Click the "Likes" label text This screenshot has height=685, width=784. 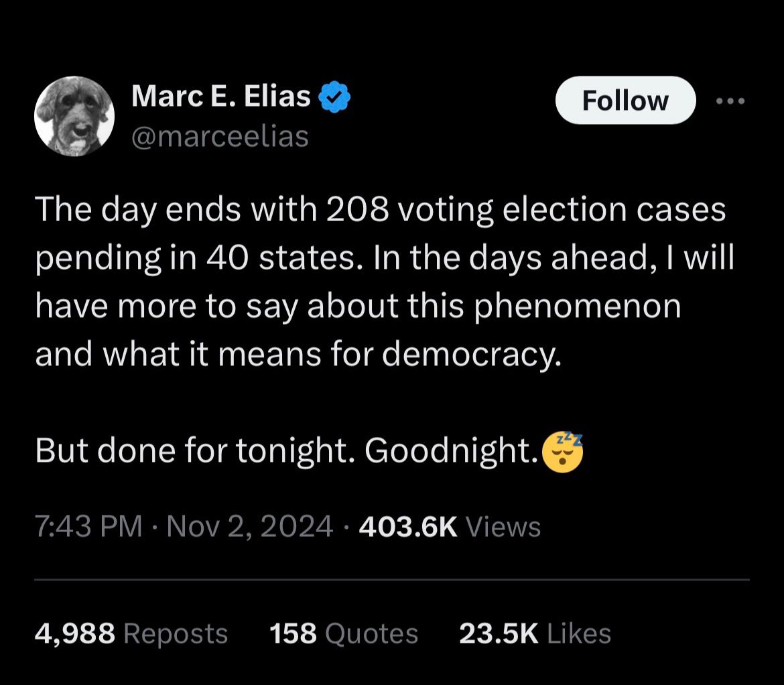578,633
